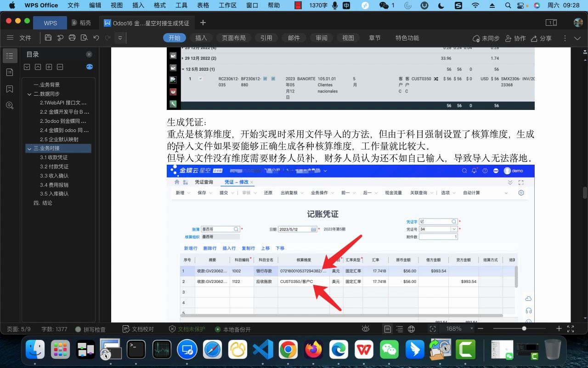Toggle 拼写检查 in the status bar
Viewport: 588px width, 368px height.
[x=90, y=329]
